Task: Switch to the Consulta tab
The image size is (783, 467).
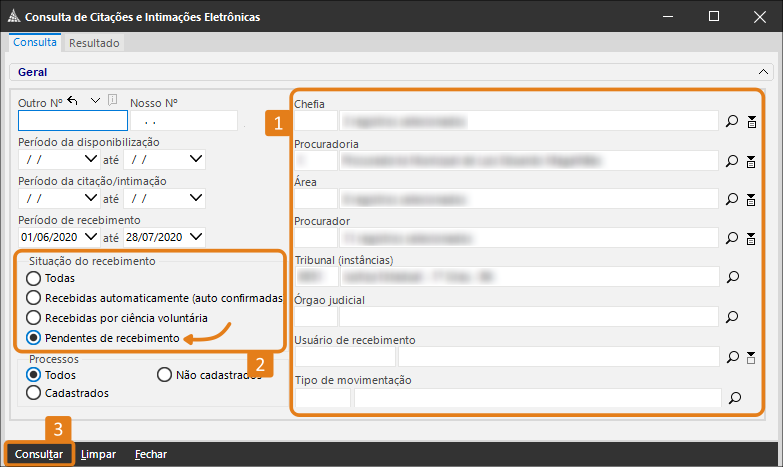Action: [35, 43]
